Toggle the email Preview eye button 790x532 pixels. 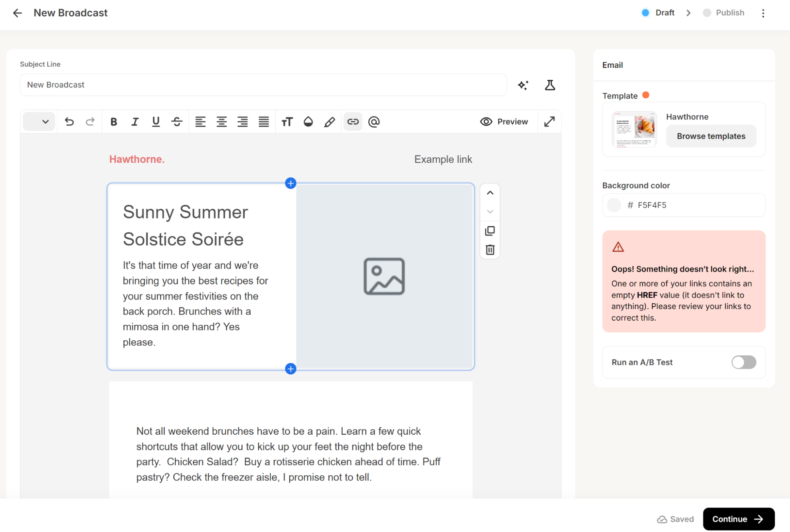pyautogui.click(x=504, y=122)
